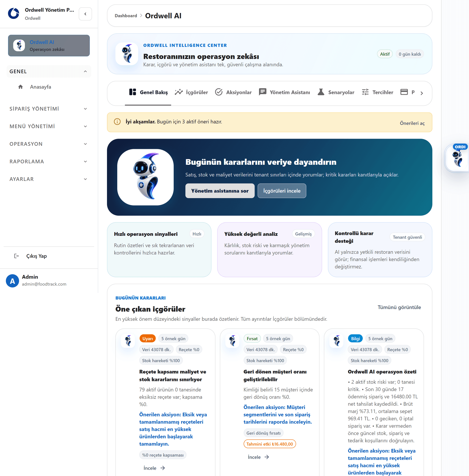Open the Aksiyonlar tab
Viewport: 469px width, 476px height.
coord(233,92)
